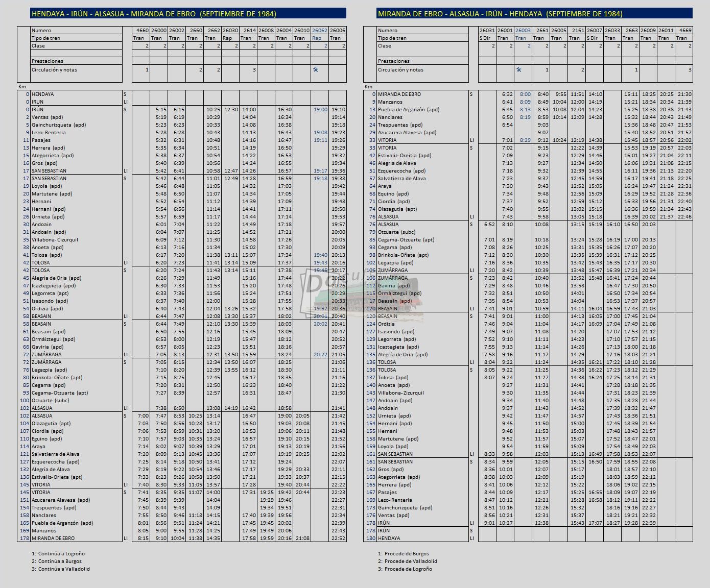Click footnote '3: Continúa a Valladolid'

(61, 569)
